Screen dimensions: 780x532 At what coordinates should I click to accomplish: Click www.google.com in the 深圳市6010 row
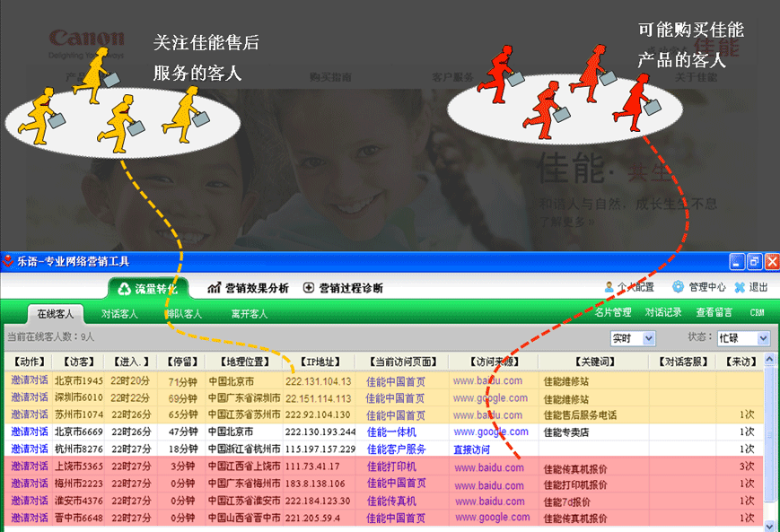tap(490, 397)
